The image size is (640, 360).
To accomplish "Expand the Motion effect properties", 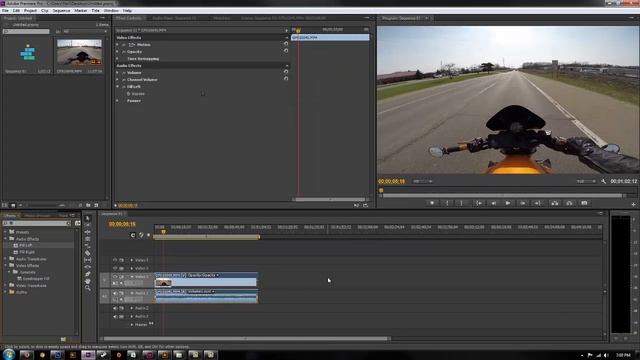I will coord(118,44).
